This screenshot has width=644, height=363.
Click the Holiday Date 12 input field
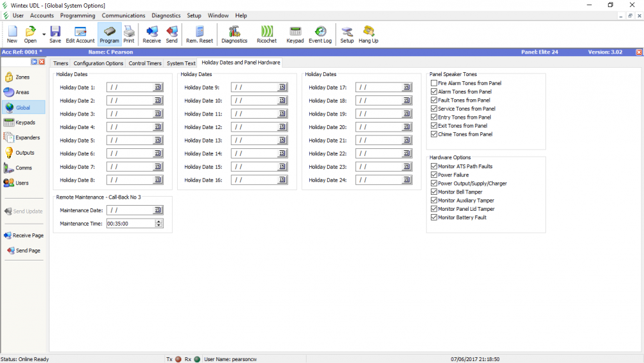pos(256,127)
